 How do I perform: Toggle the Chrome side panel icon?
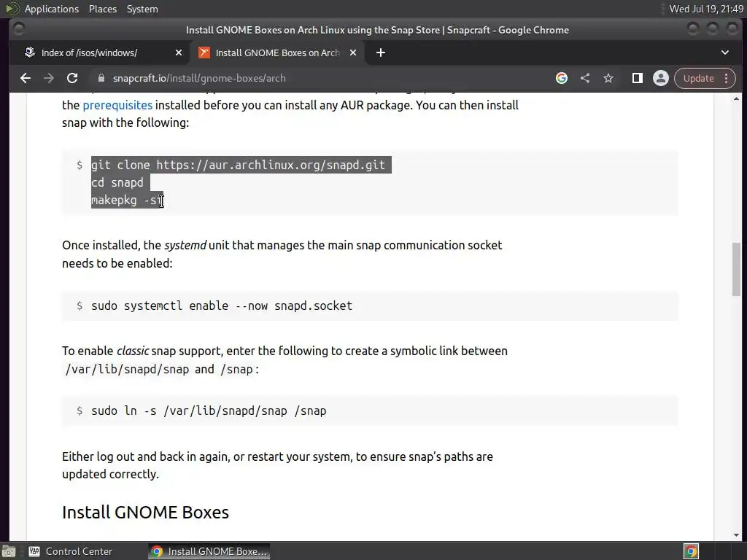(x=638, y=78)
